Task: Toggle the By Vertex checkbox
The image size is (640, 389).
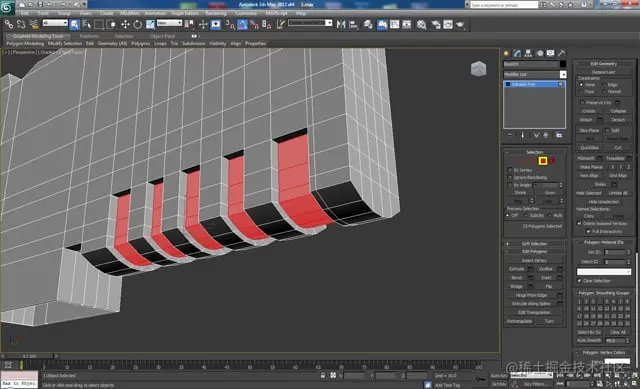Action: (x=510, y=170)
